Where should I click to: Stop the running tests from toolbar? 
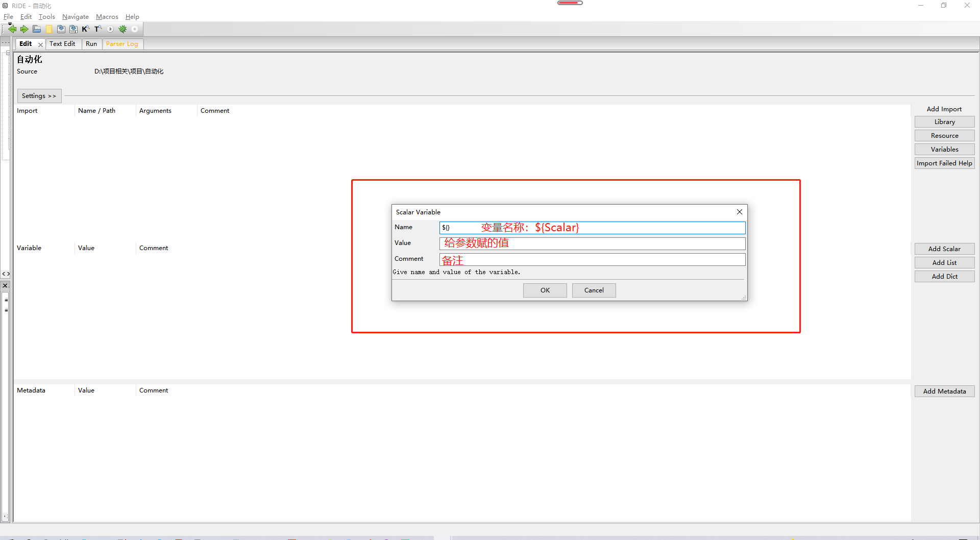click(135, 29)
